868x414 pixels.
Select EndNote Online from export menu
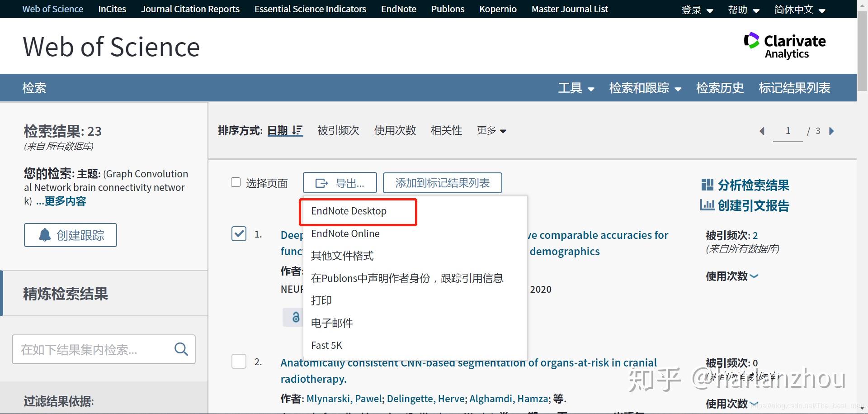(x=345, y=233)
